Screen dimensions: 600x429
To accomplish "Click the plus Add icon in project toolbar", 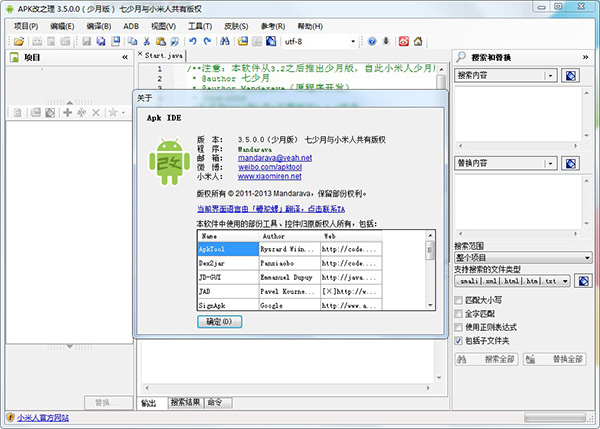I will [67, 113].
